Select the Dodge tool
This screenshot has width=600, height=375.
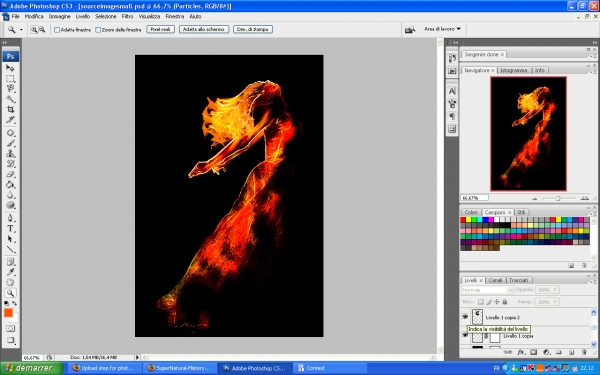pos(10,205)
